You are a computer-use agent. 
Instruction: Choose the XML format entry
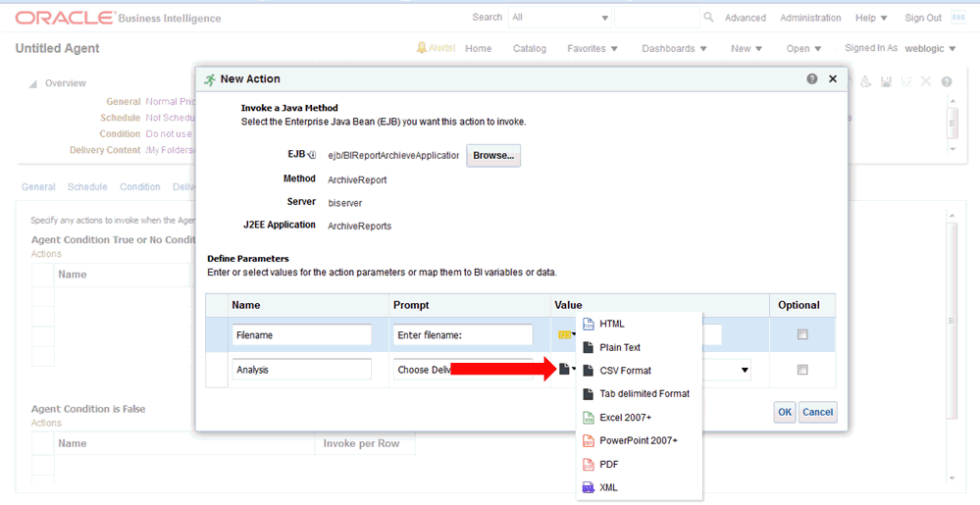click(600, 487)
